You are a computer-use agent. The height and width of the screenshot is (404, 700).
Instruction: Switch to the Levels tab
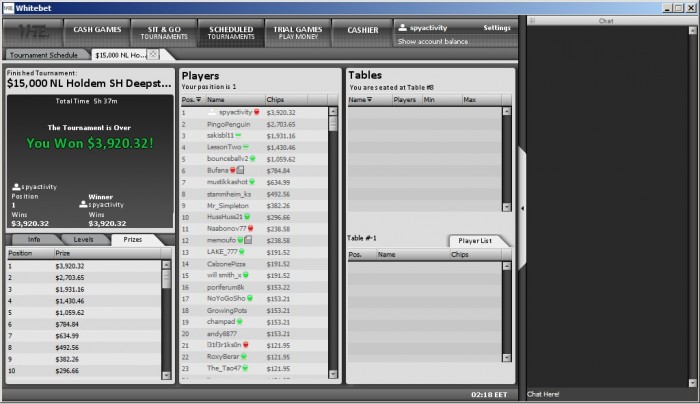(83, 240)
